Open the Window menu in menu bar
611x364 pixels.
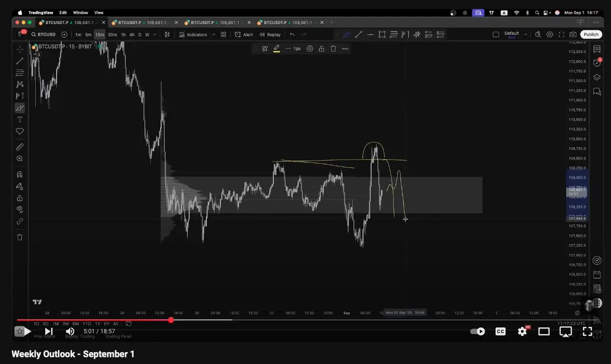coord(80,12)
